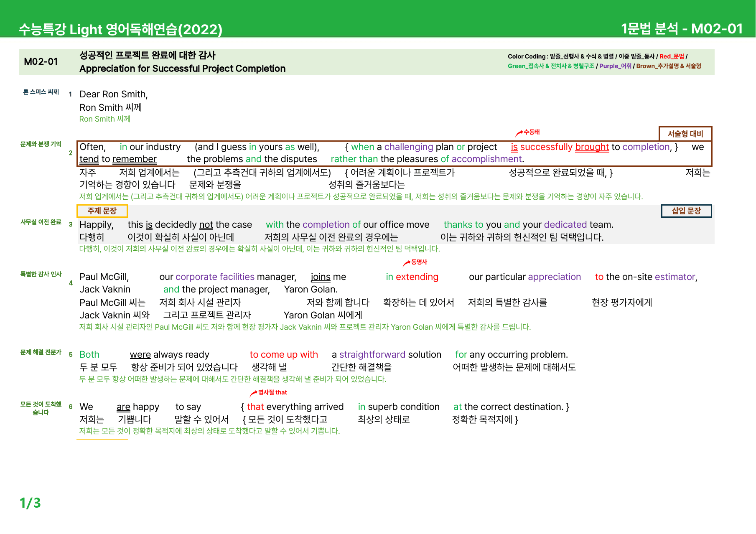Click the brown 'Brown_추가설명 & 서술형' legend entry
756x534 pixels.
click(669, 66)
